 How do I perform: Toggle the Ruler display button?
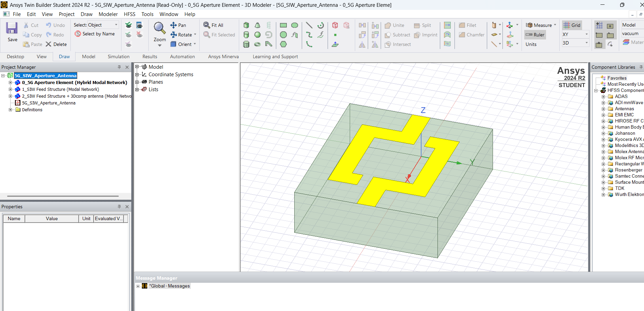coord(535,35)
